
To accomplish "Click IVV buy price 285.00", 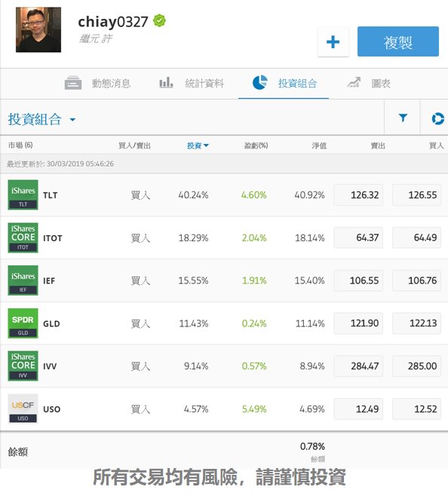I will point(417,366).
